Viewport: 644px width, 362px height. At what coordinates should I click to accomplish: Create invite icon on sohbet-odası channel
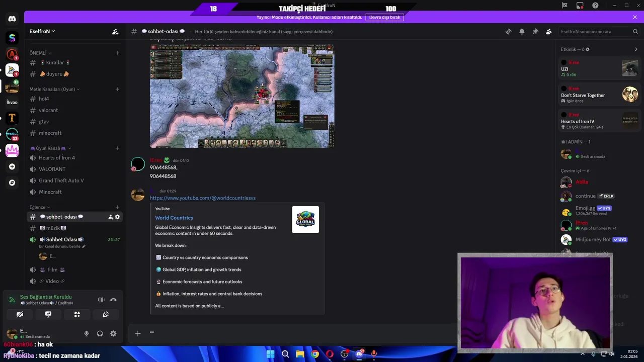tap(110, 217)
